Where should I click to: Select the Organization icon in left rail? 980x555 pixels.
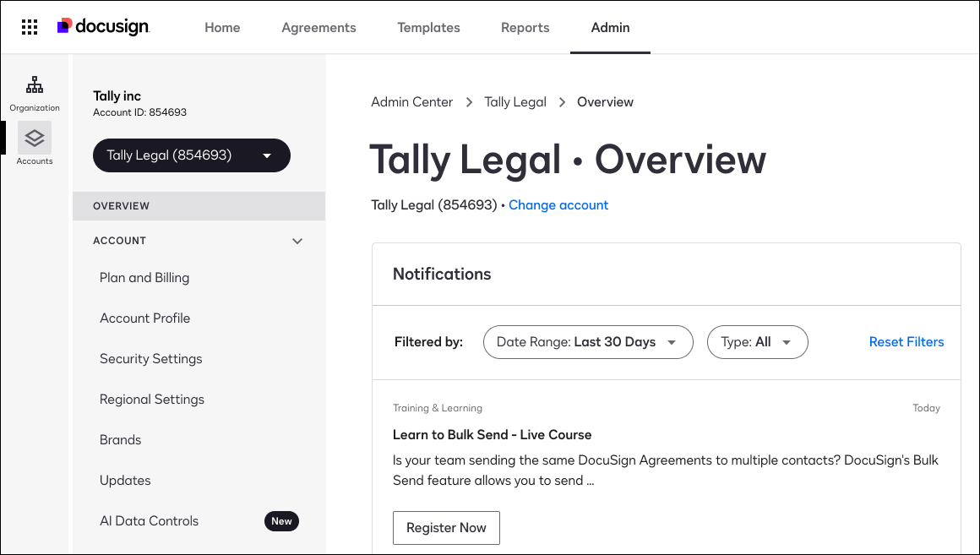35,87
